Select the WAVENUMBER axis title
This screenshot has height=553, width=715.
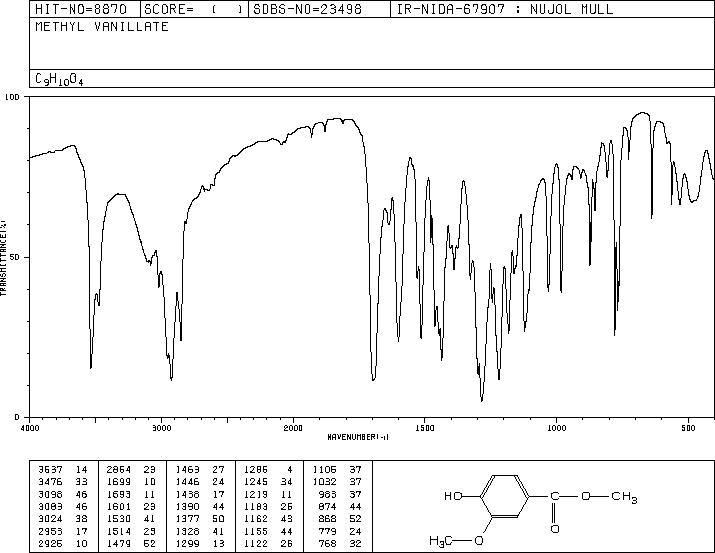[358, 437]
